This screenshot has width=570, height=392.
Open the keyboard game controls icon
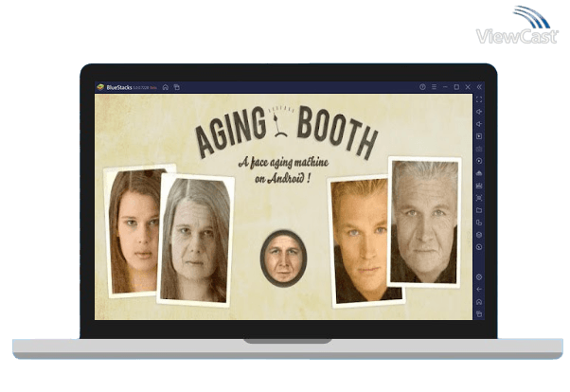pos(479,149)
